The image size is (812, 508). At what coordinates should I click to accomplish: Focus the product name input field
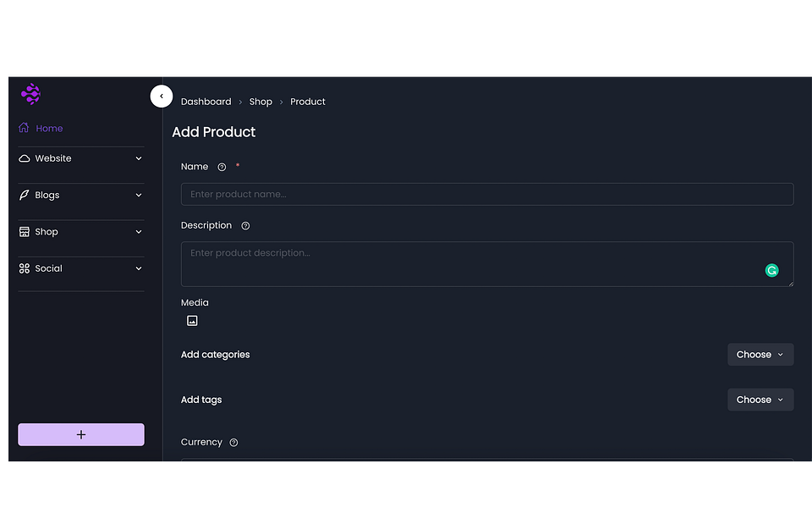coord(487,195)
